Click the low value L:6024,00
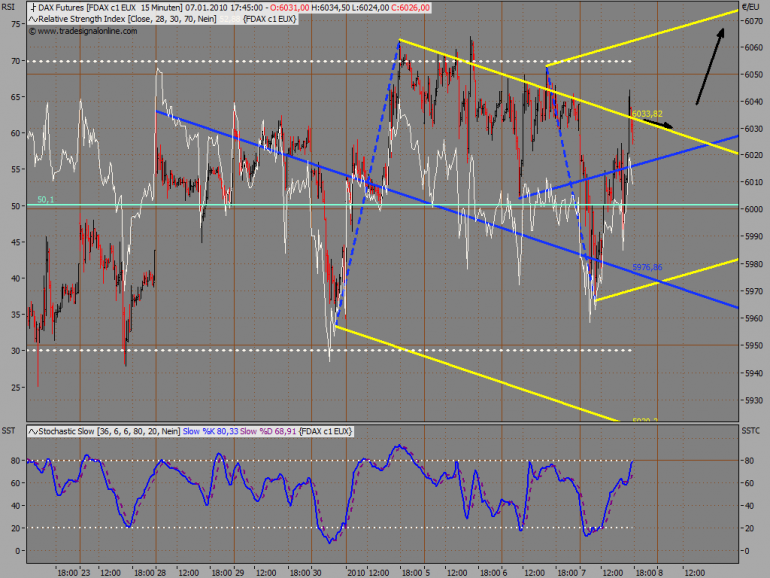This screenshot has width=770, height=578. coord(371,8)
